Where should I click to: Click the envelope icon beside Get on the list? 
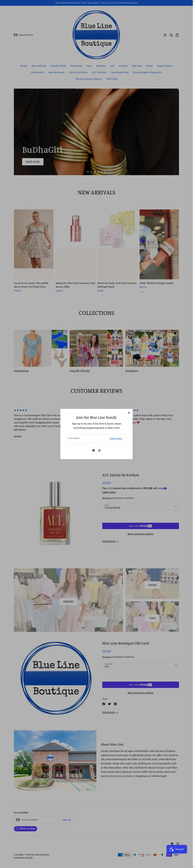coord(15,35)
